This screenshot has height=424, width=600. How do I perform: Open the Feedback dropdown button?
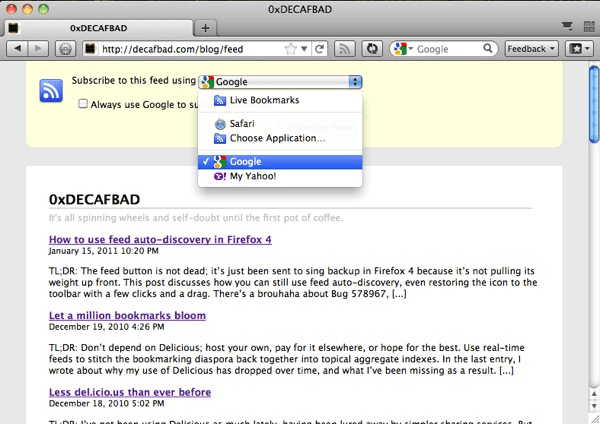pyautogui.click(x=531, y=48)
